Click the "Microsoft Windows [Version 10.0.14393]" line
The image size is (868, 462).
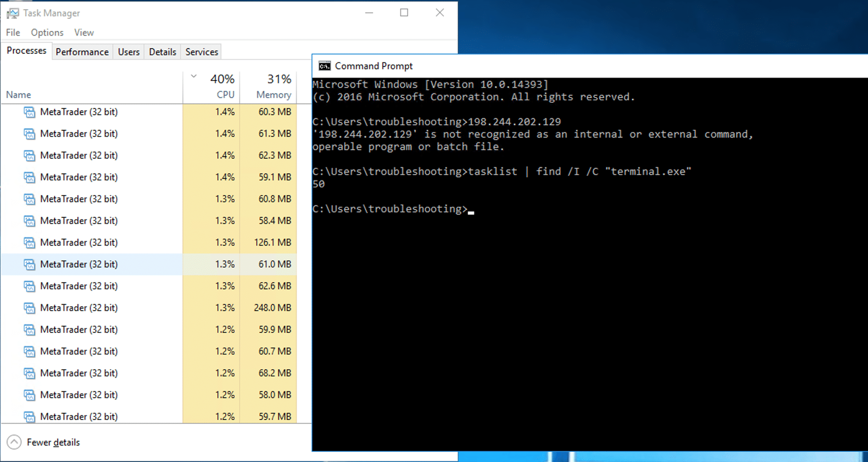[x=430, y=84]
